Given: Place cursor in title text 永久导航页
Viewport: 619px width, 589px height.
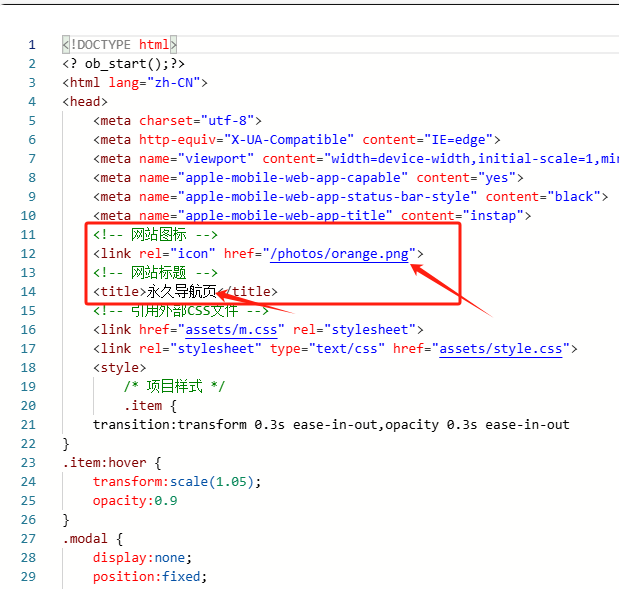Looking at the screenshot, I should click(x=181, y=292).
